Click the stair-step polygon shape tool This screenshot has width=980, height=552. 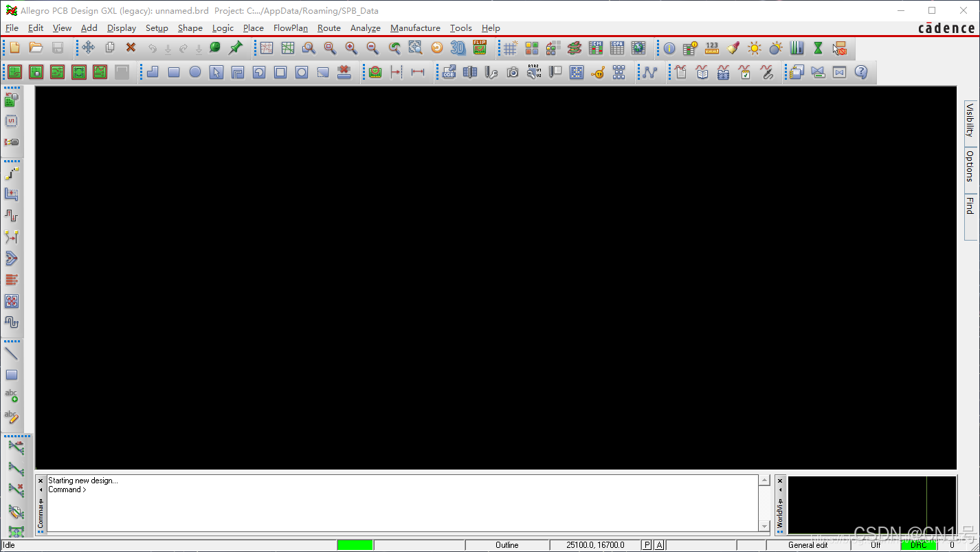point(153,71)
